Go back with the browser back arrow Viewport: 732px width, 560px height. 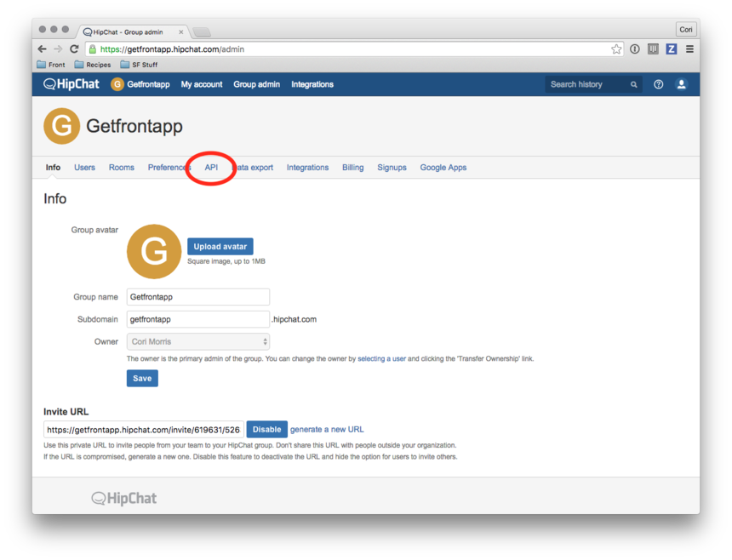[42, 49]
